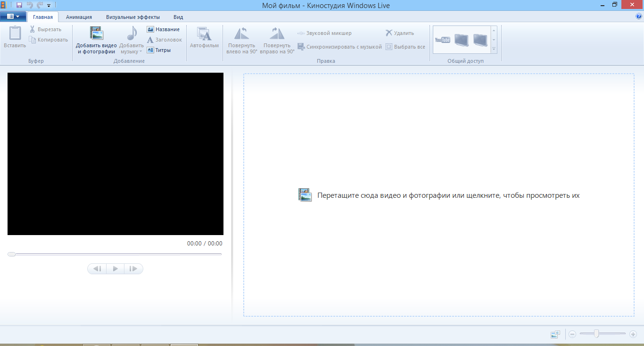The height and width of the screenshot is (346, 644).
Task: Click Повернуть вправо на 90°
Action: click(x=277, y=41)
